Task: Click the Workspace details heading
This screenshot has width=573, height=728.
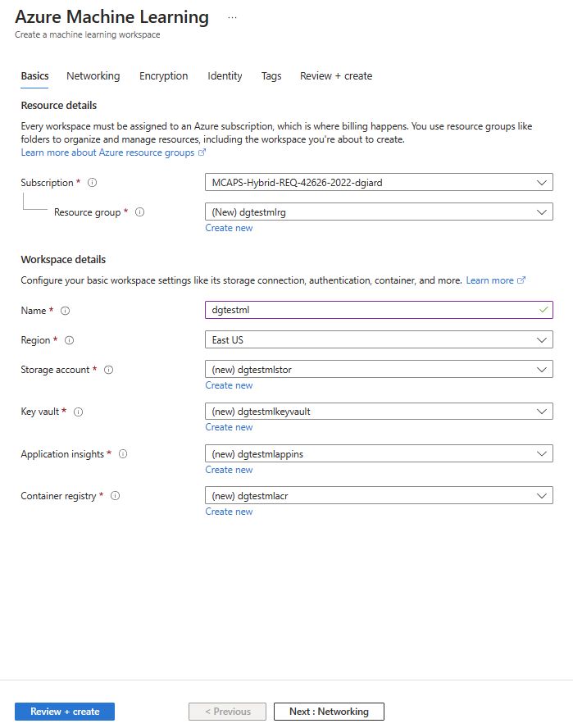Action: 63,260
